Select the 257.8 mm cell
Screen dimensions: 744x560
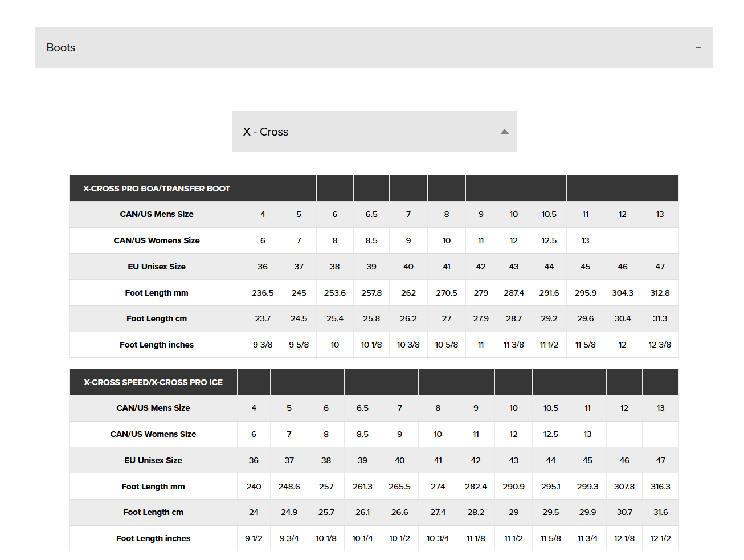coord(371,293)
